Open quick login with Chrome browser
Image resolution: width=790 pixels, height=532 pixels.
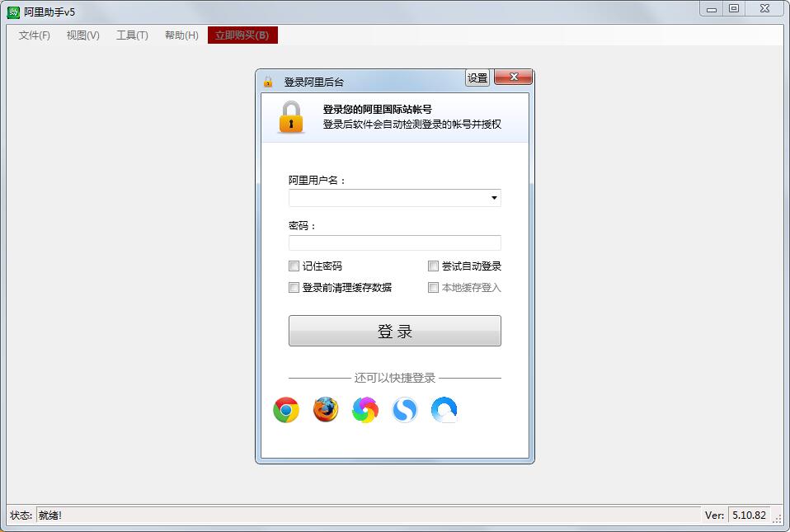point(285,409)
